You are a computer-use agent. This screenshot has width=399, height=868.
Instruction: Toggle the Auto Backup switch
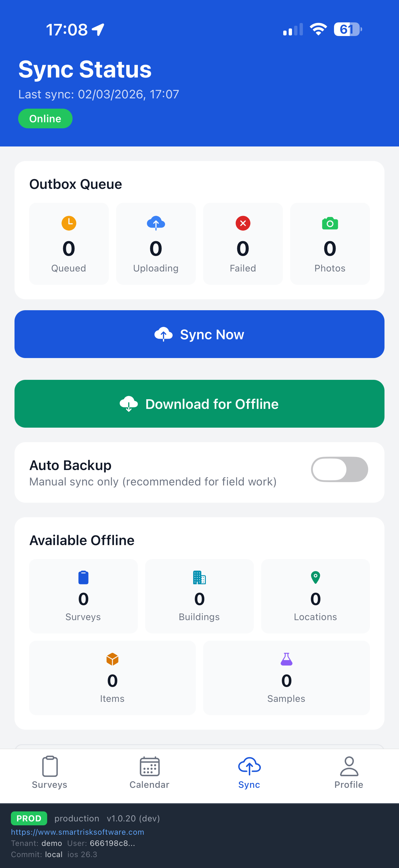(339, 469)
